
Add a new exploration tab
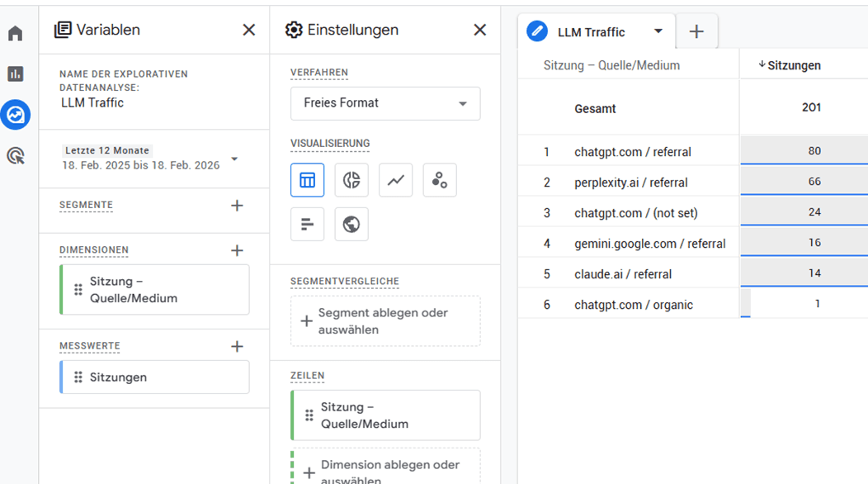(x=696, y=31)
